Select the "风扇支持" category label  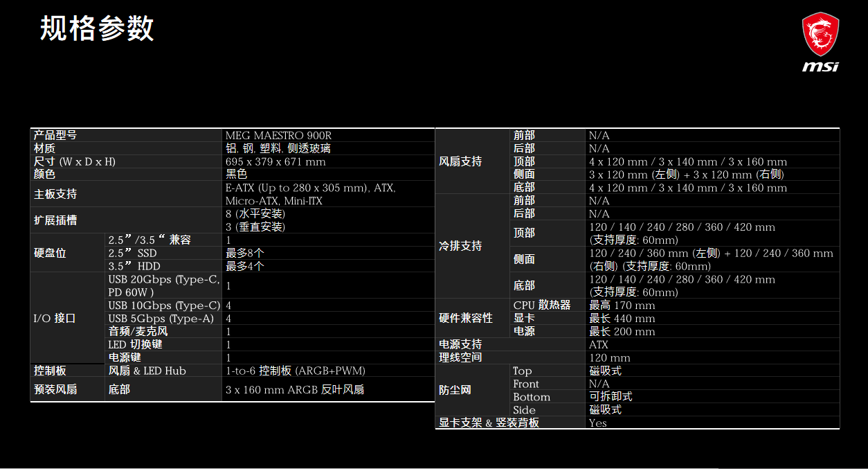pos(460,161)
